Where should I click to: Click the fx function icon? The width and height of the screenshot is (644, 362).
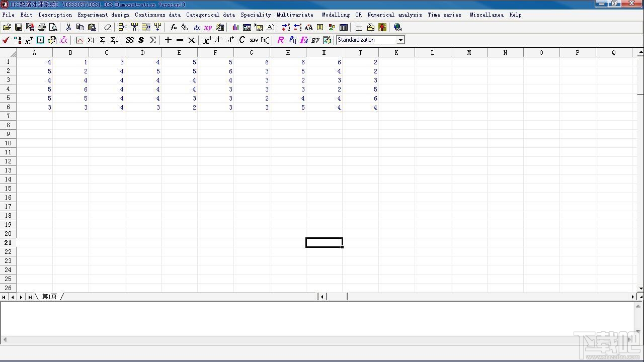(174, 27)
